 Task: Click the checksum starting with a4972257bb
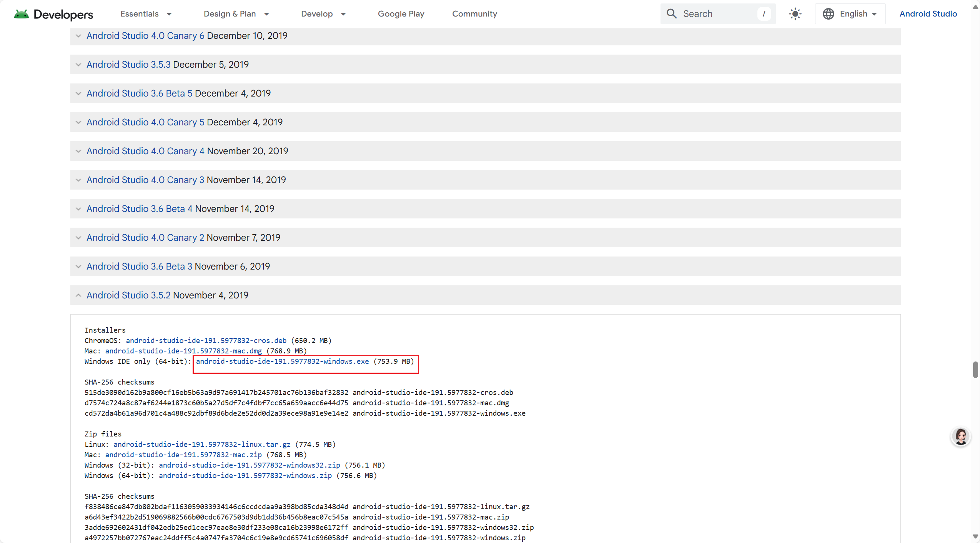[216, 538]
